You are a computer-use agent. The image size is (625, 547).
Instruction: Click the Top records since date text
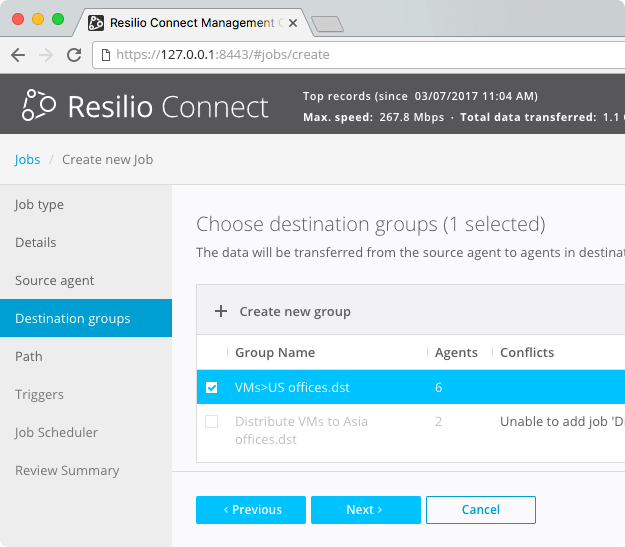pos(420,96)
